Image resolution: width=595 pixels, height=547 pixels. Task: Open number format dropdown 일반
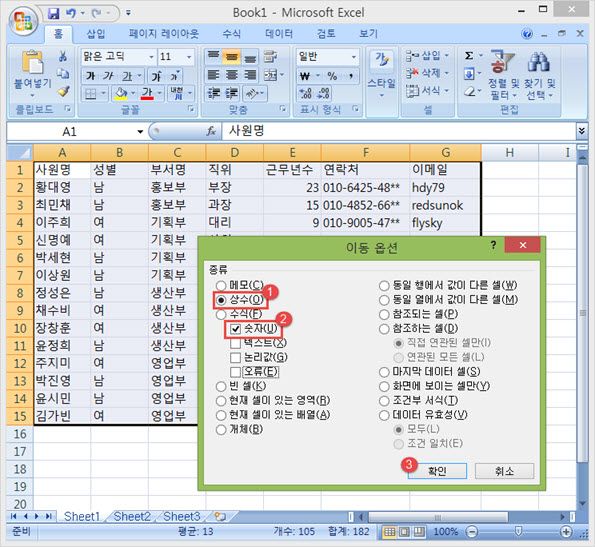click(x=354, y=57)
